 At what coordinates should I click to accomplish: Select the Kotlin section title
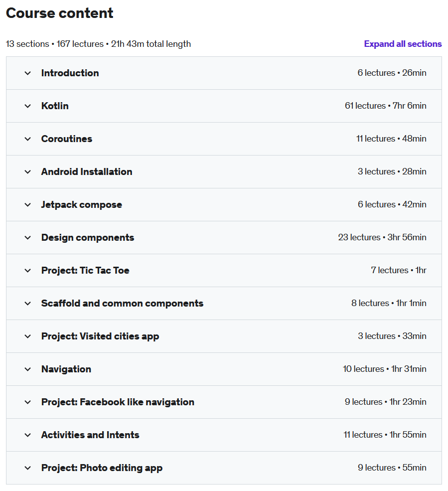click(x=55, y=106)
